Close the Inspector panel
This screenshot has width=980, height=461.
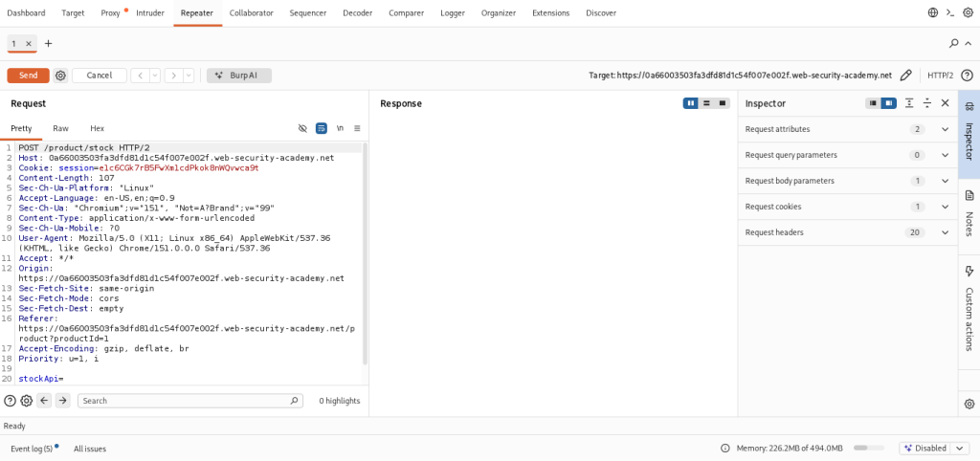coord(945,103)
